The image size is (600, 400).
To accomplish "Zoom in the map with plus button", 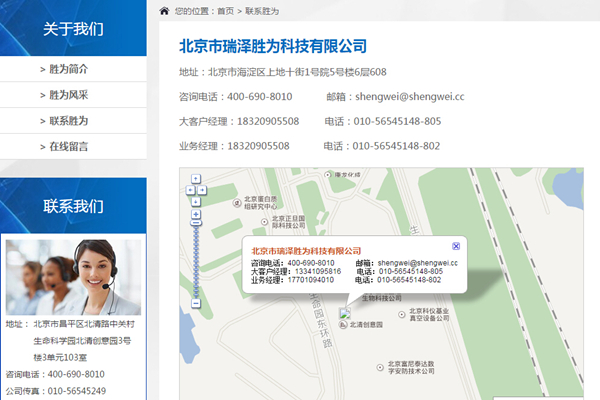I will tap(196, 214).
